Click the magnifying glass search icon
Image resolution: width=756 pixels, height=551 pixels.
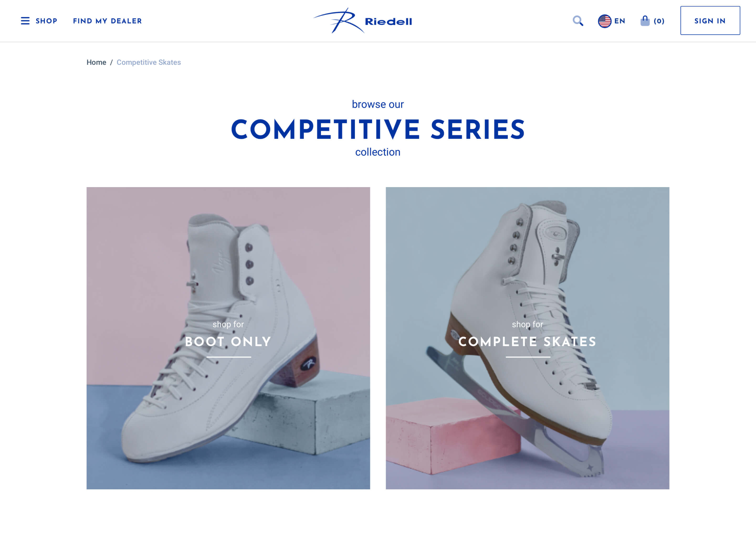[578, 21]
